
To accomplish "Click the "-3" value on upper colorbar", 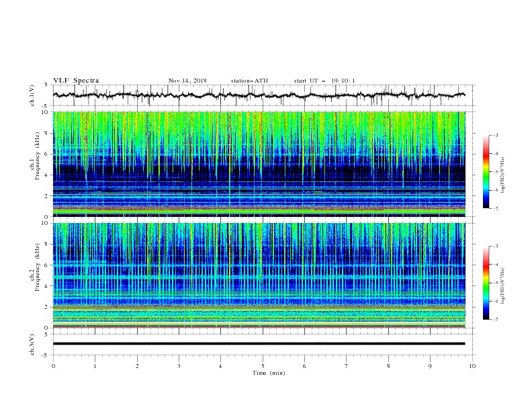I will point(495,135).
